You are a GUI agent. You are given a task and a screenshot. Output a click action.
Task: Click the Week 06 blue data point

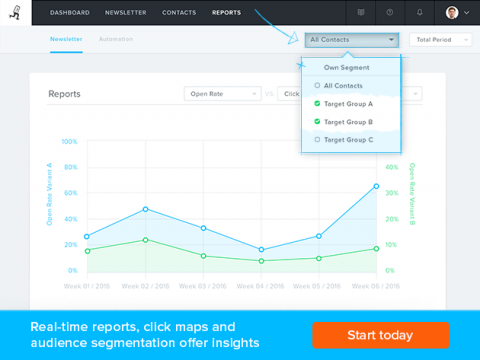(x=376, y=186)
